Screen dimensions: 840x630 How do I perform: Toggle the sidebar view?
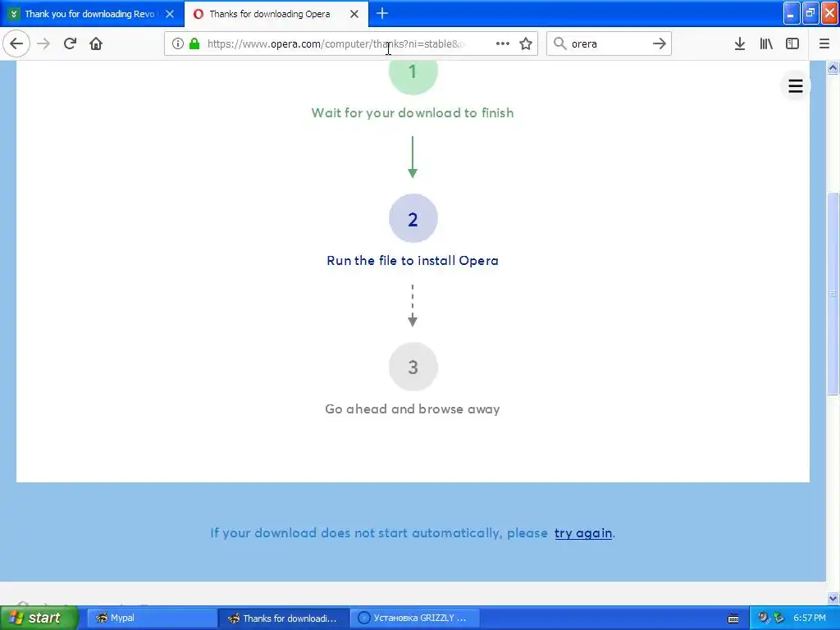792,44
